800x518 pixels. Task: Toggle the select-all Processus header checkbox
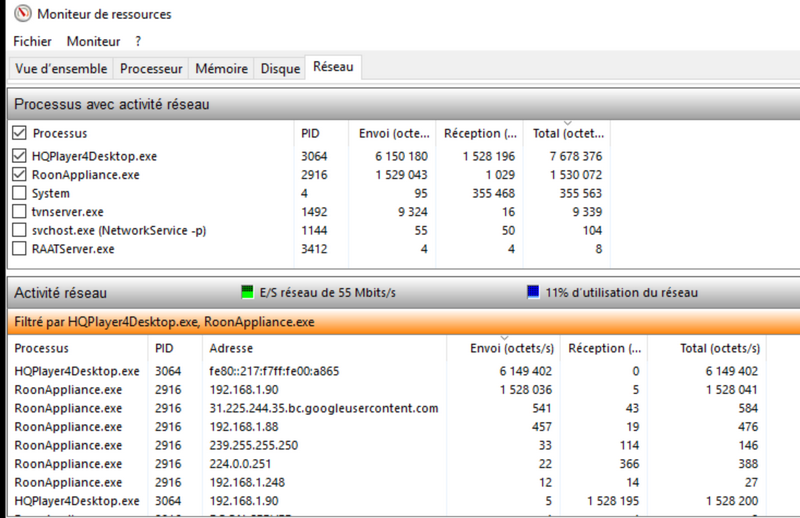[19, 133]
